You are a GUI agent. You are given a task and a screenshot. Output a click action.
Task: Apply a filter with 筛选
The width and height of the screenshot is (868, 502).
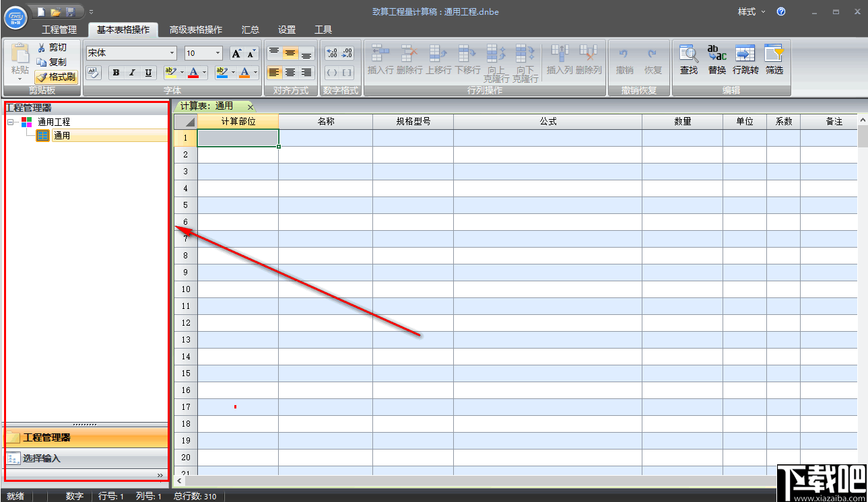(x=774, y=60)
